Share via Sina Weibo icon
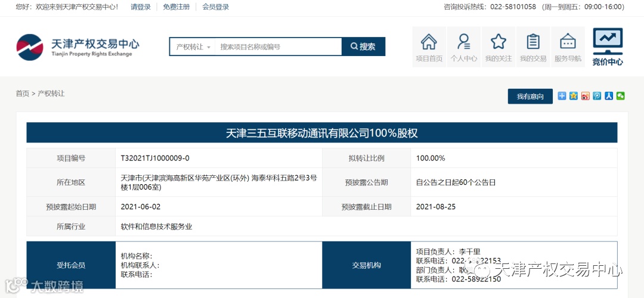 pyautogui.click(x=586, y=95)
